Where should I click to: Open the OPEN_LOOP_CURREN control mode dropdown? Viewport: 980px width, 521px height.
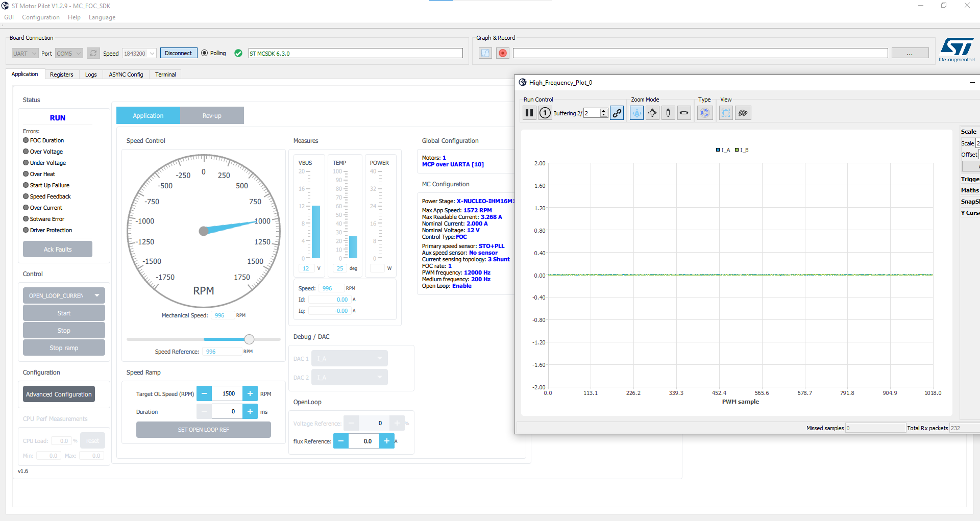[x=63, y=295]
